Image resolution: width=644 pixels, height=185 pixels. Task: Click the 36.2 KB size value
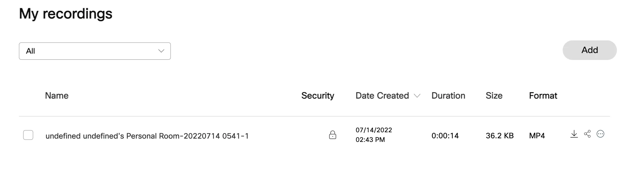(x=499, y=136)
